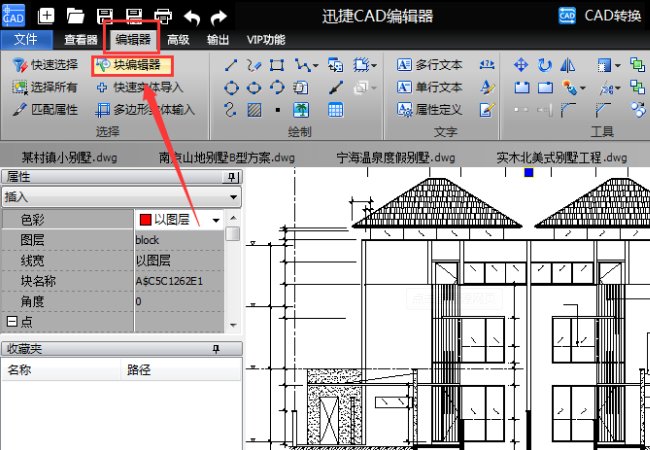Collapse the 点 property group
This screenshot has width=650, height=450.
(12, 321)
